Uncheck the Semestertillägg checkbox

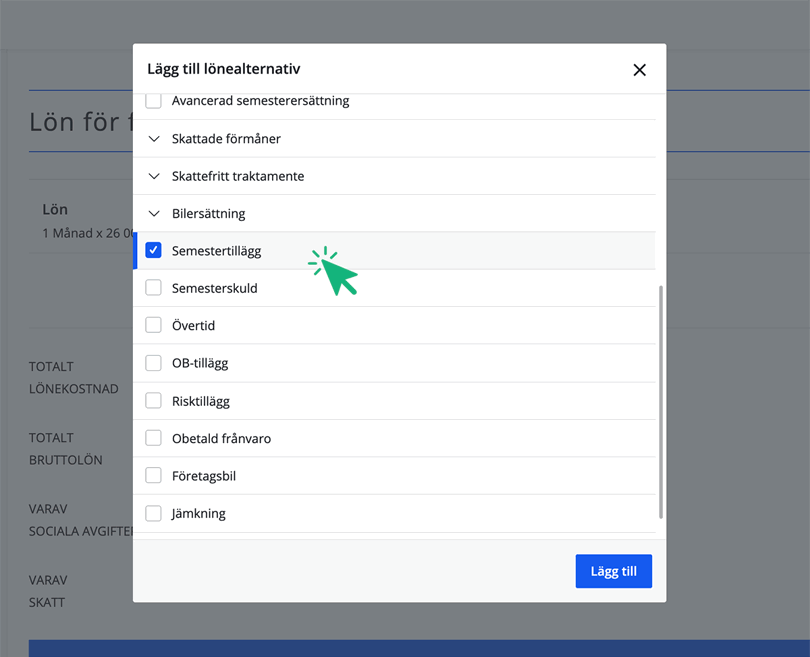pyautogui.click(x=154, y=250)
